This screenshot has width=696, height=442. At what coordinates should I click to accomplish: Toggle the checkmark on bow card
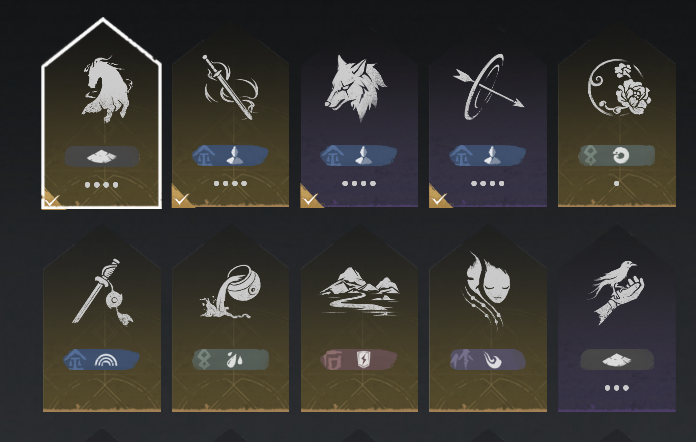[439, 198]
